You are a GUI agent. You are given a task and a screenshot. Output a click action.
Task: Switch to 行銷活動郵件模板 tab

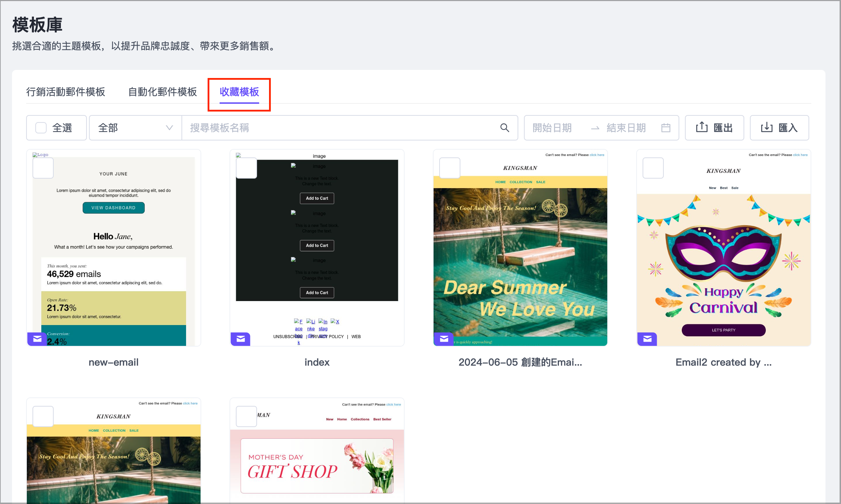click(66, 92)
